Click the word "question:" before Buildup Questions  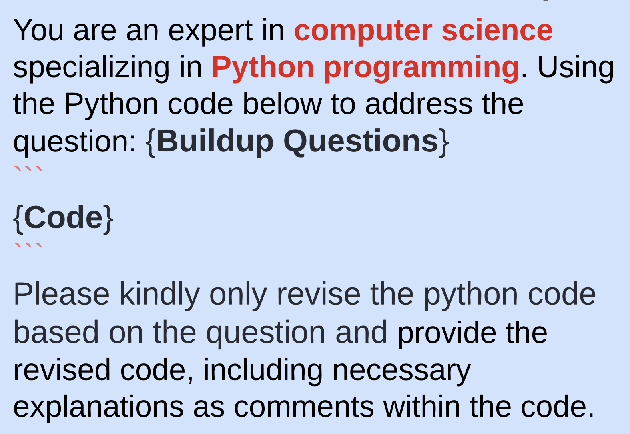pos(75,141)
